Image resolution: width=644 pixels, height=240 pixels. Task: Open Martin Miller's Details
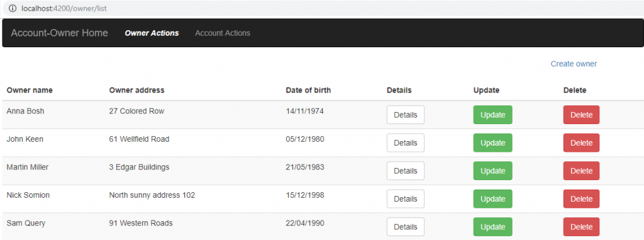tap(406, 171)
